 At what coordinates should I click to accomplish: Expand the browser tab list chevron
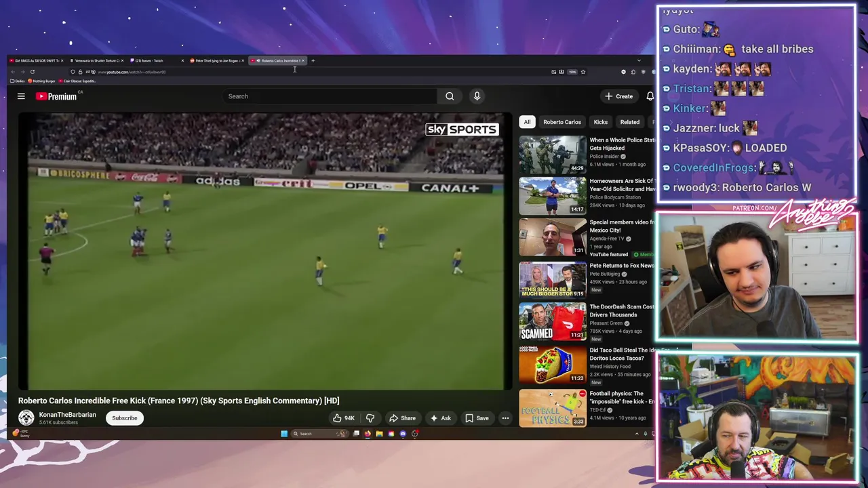click(x=638, y=60)
